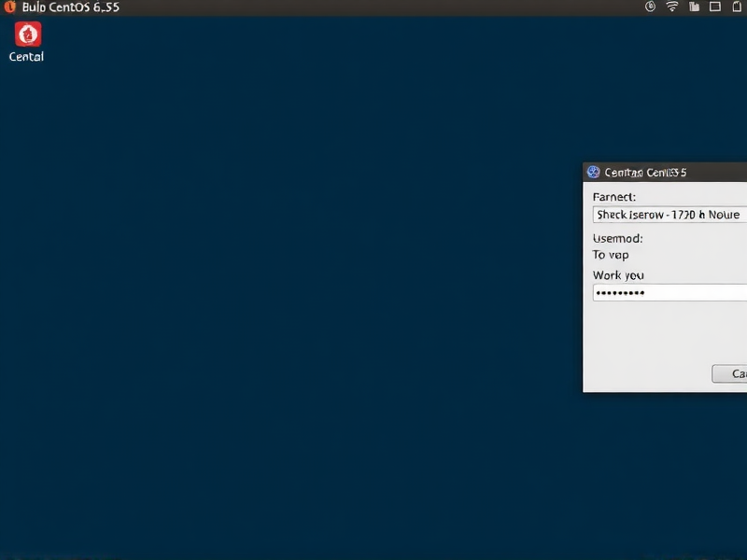
Task: Open the CentOS desktop shortcut
Action: 25,37
